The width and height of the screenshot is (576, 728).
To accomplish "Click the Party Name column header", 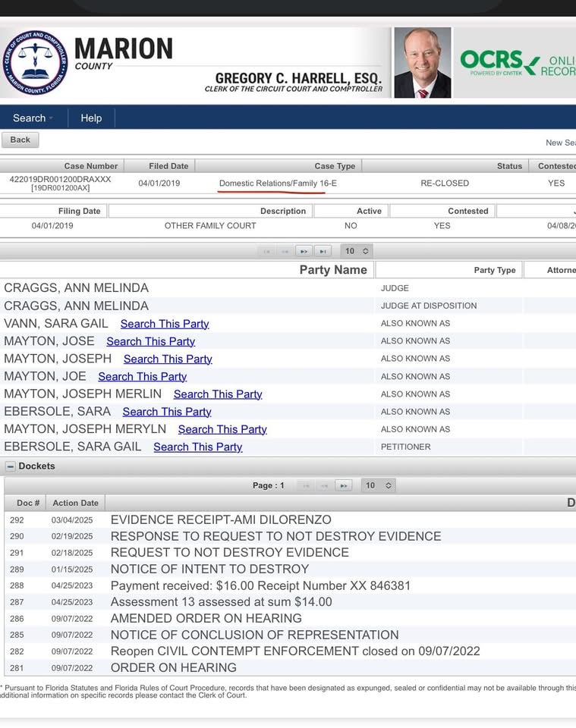I will pos(187,270).
